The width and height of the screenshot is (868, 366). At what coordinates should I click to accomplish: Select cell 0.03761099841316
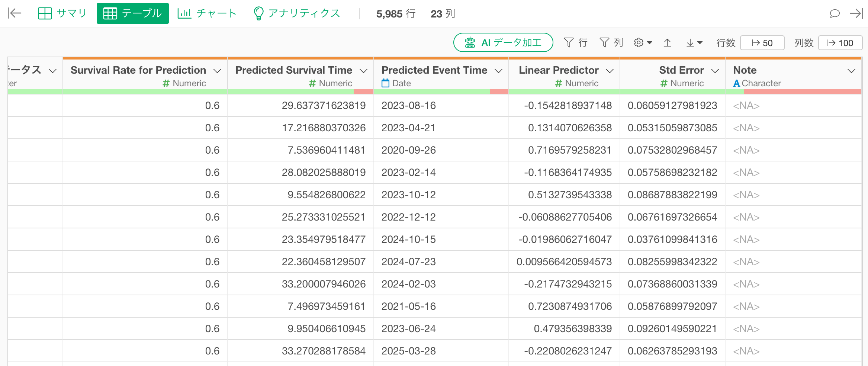point(672,240)
